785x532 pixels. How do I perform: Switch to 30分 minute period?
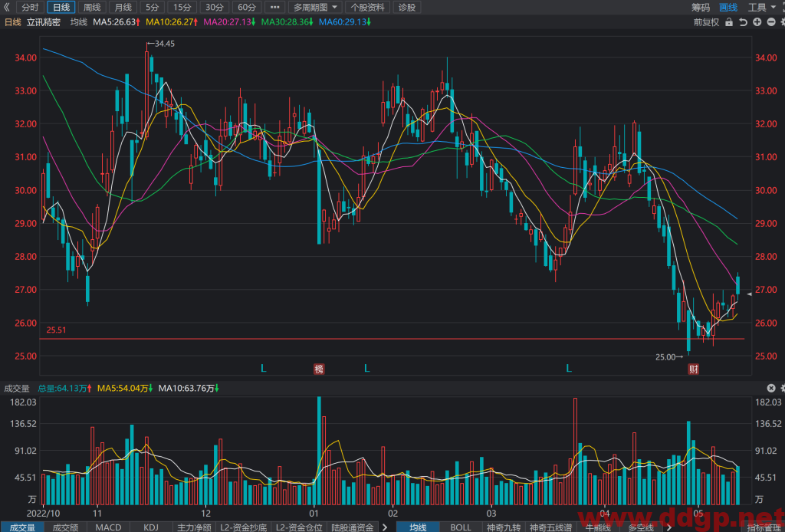tap(215, 7)
